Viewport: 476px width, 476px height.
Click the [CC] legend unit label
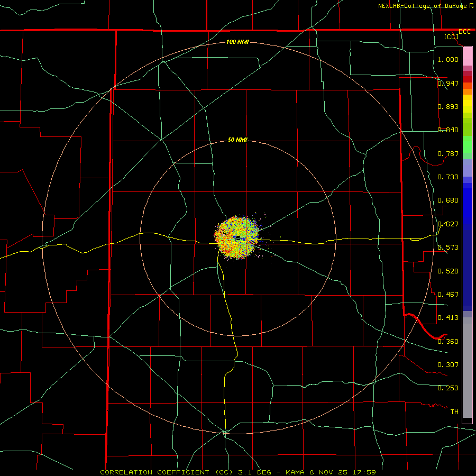(x=451, y=36)
